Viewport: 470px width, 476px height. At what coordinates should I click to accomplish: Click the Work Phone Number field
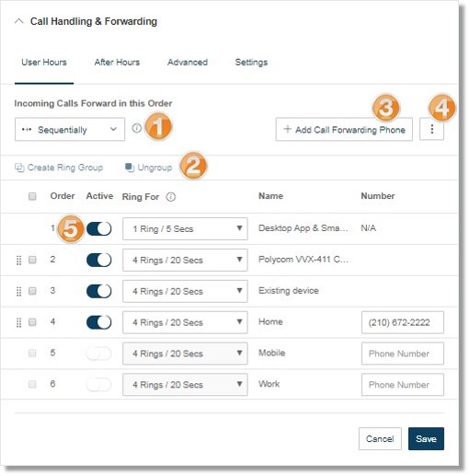pyautogui.click(x=403, y=385)
